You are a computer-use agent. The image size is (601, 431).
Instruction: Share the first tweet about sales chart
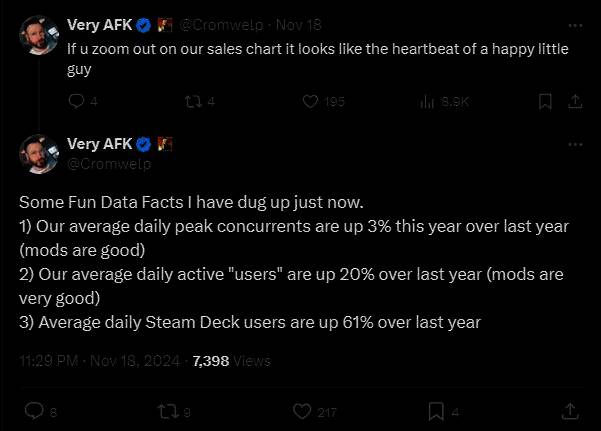coord(575,101)
